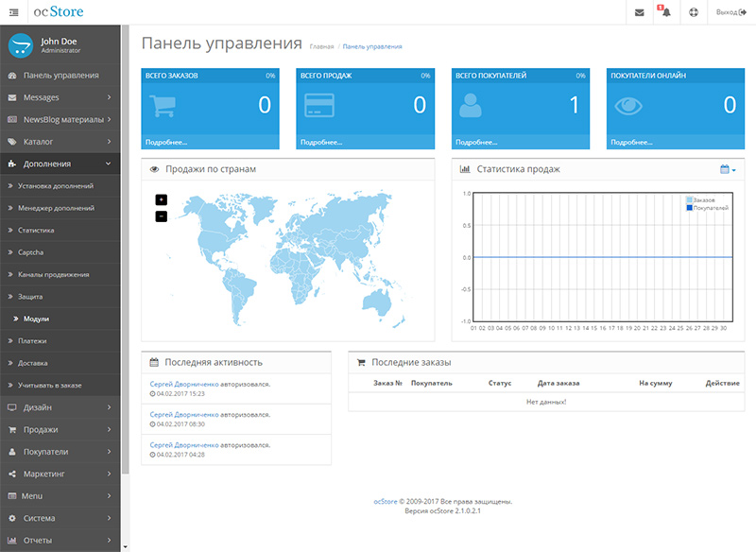This screenshot has width=756, height=552.
Task: Expand the Каталог sidebar menu
Action: point(60,142)
